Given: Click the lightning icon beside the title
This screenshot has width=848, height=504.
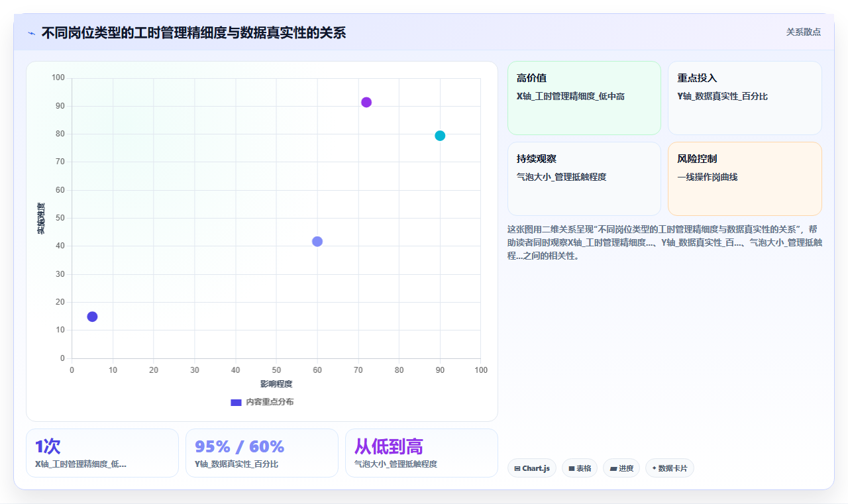Looking at the screenshot, I should point(31,33).
